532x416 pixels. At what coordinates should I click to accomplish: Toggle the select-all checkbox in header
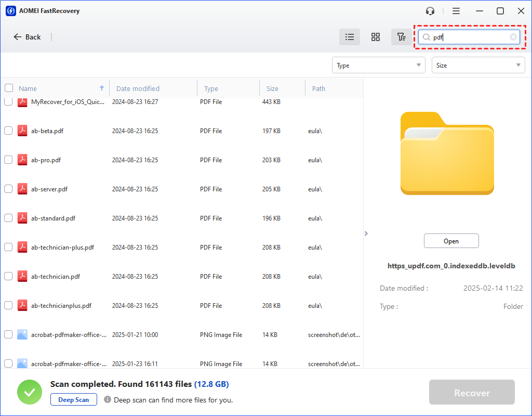[x=8, y=88]
